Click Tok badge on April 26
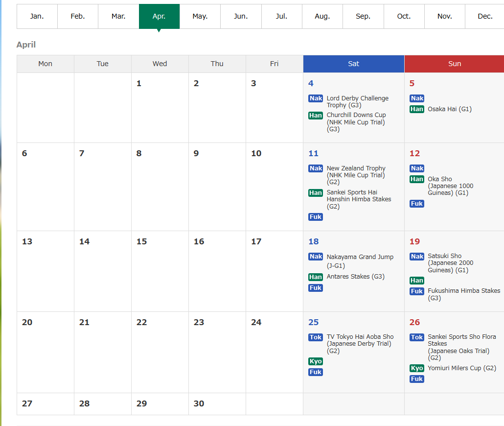This screenshot has height=426, width=504. (417, 337)
